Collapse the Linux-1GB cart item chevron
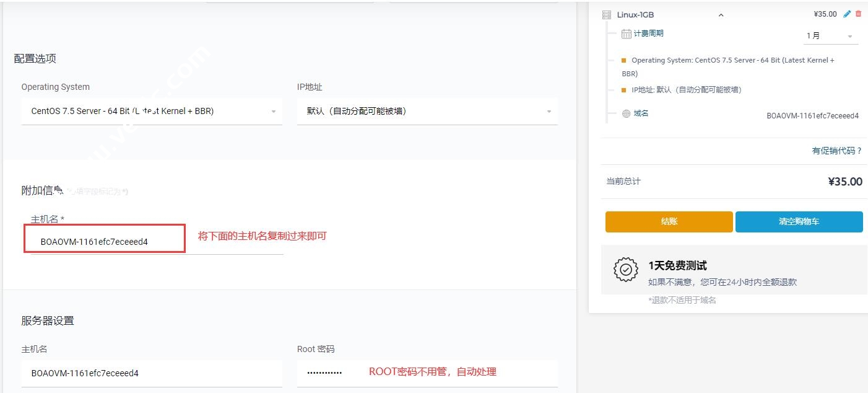 pos(721,15)
